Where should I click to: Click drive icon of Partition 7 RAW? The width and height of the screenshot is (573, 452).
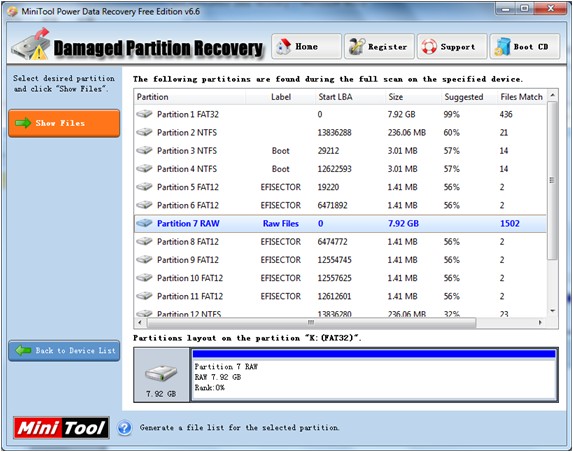click(x=144, y=223)
